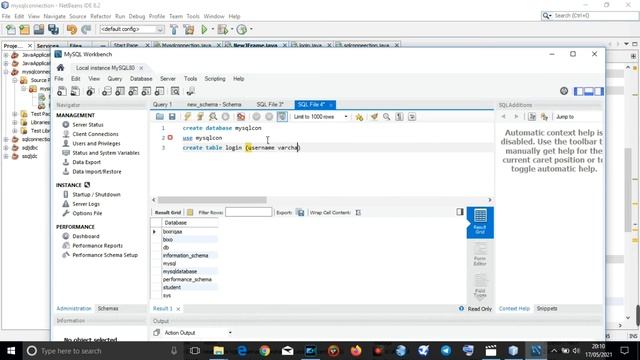The height and width of the screenshot is (360, 640).
Task: Switch to Query 1 tab
Action: coord(162,104)
